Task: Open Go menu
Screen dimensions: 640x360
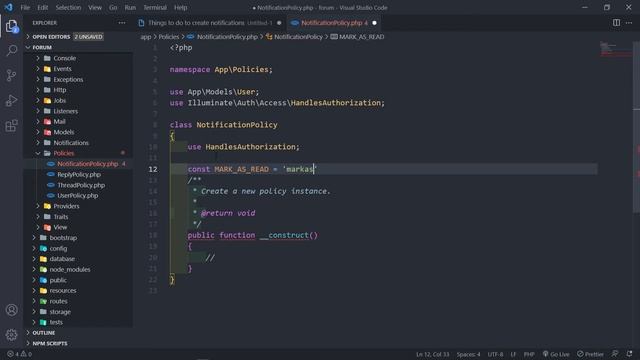Action: pos(113,7)
